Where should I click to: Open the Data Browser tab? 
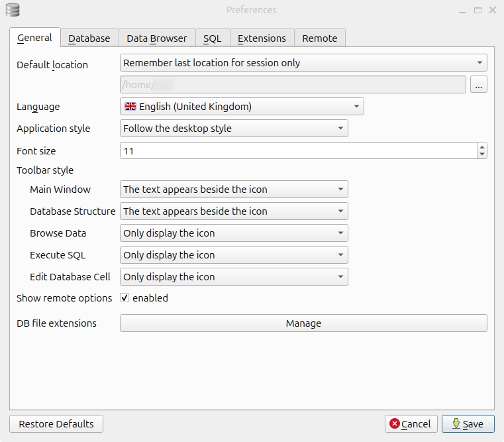[157, 38]
